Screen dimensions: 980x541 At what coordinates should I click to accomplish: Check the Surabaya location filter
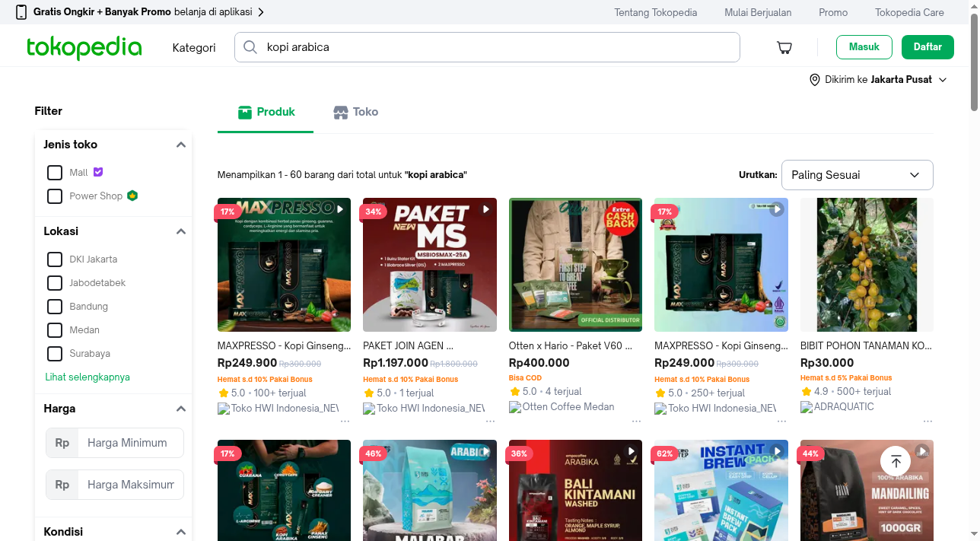coord(55,354)
